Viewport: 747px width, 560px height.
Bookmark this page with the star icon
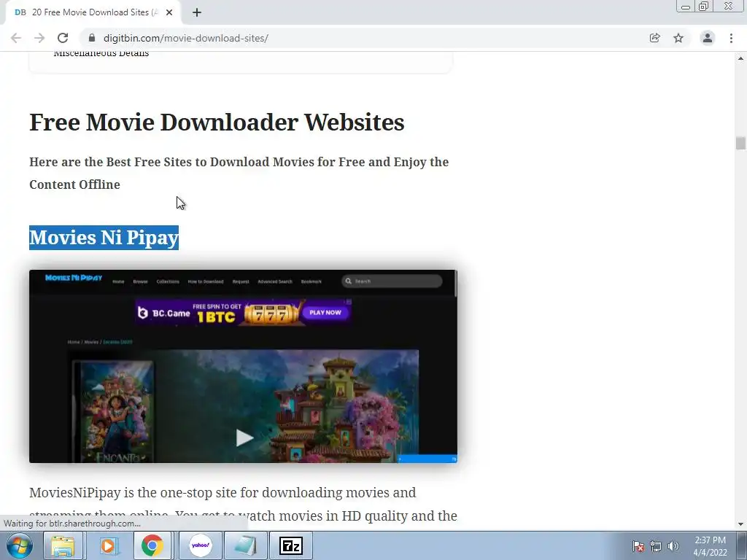tap(678, 38)
